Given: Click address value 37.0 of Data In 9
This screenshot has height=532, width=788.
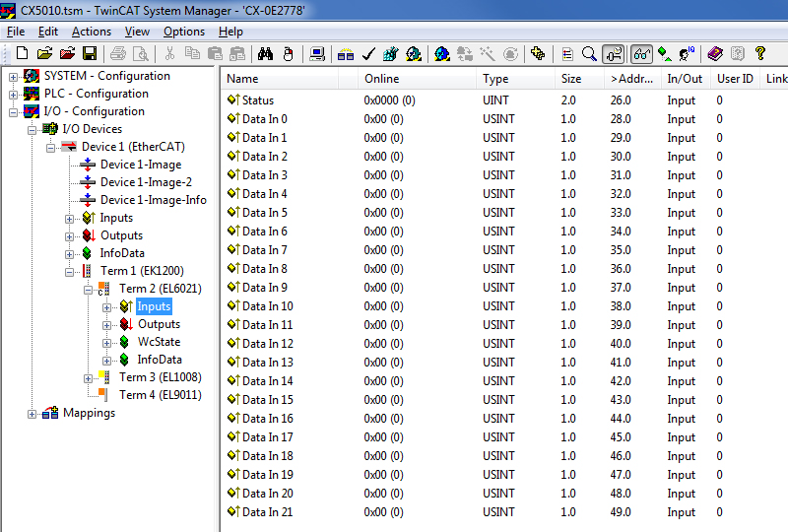Looking at the screenshot, I should 621,287.
